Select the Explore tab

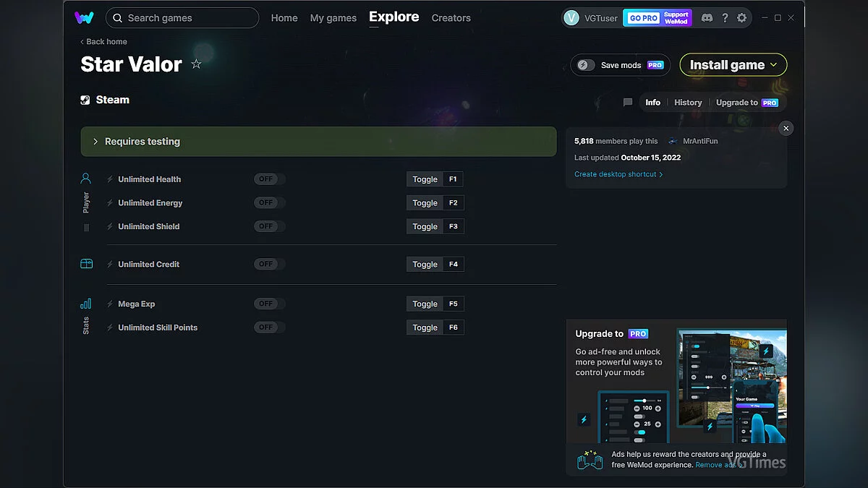point(394,17)
